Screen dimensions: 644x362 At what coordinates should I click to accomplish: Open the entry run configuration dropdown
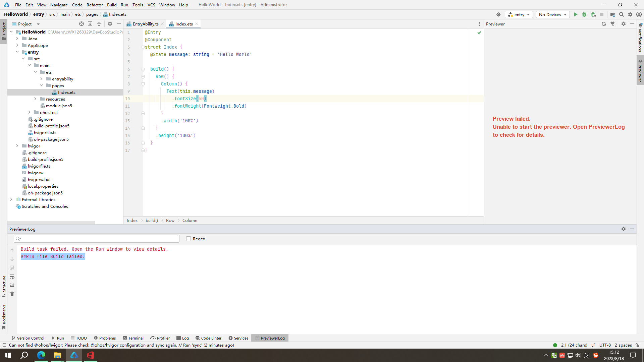click(519, 14)
